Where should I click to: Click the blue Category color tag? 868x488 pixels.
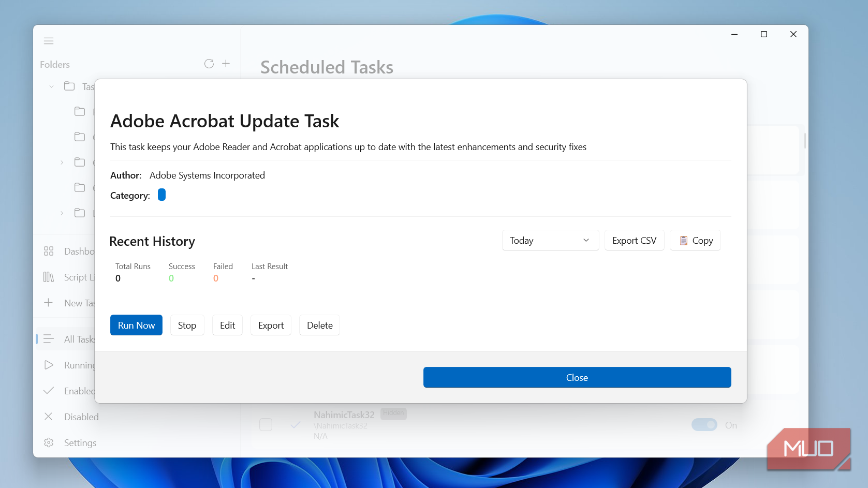pyautogui.click(x=161, y=195)
